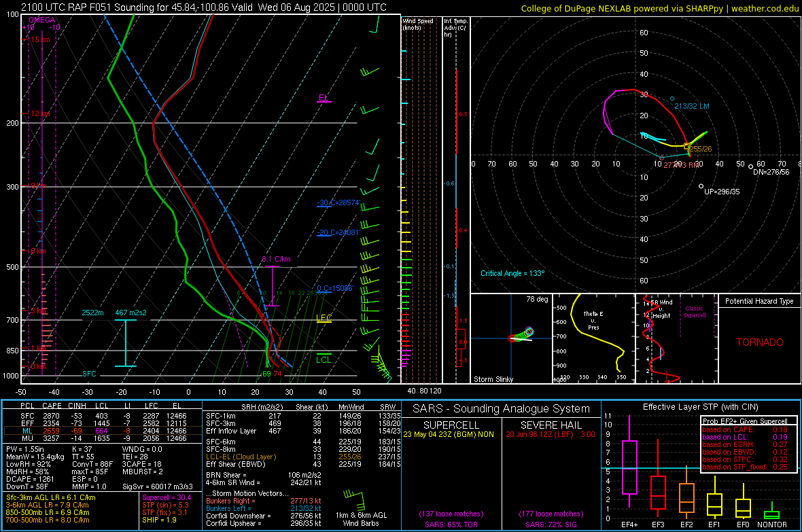Click the 0 C=15086' freezing level label
This screenshot has height=532, width=802.
pos(335,288)
